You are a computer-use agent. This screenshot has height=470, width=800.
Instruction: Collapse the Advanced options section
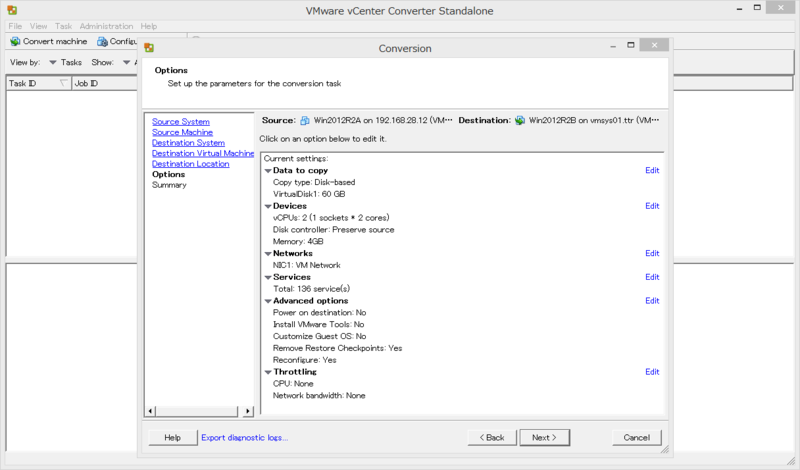(268, 301)
